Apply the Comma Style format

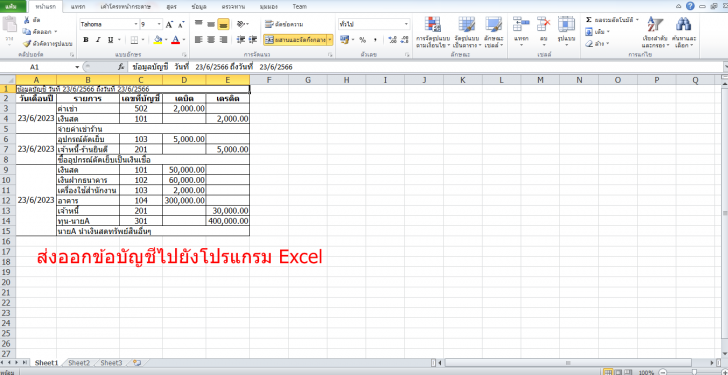[375, 40]
